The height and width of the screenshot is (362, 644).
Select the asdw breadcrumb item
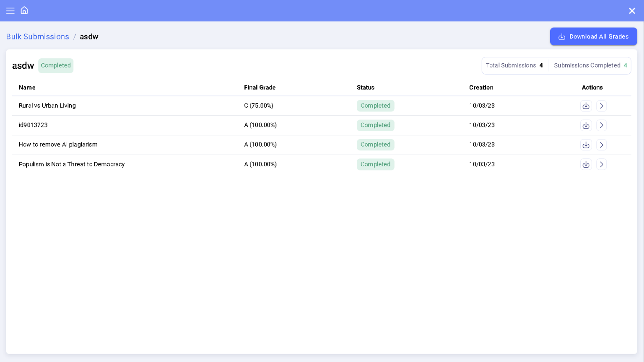[x=89, y=37]
